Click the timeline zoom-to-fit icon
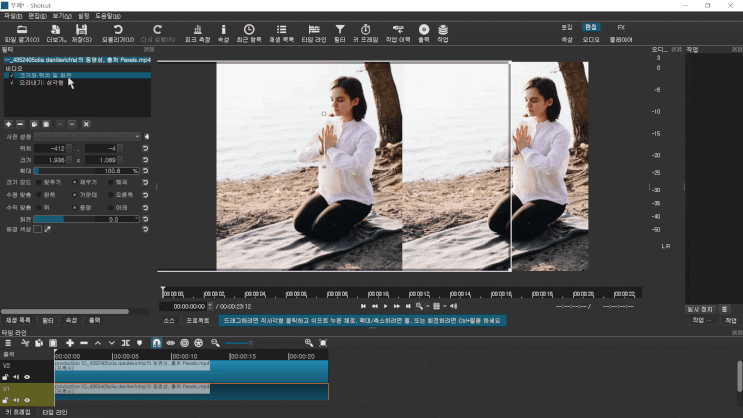 pos(323,343)
